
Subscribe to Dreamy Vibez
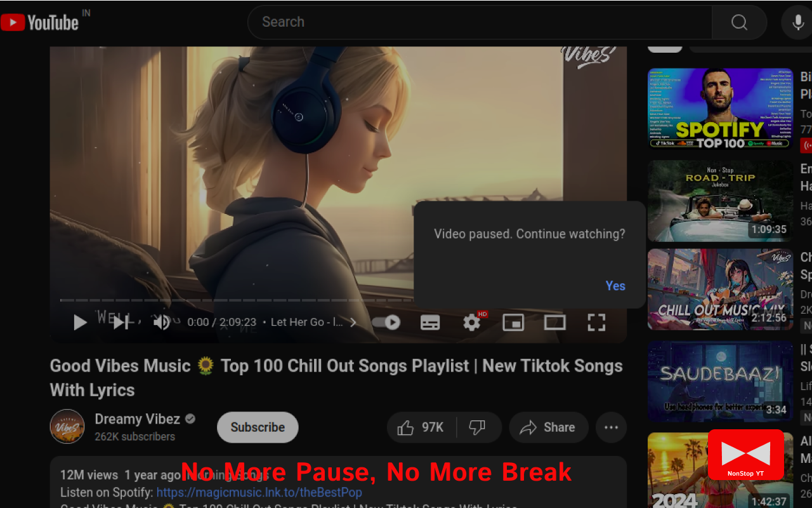258,427
